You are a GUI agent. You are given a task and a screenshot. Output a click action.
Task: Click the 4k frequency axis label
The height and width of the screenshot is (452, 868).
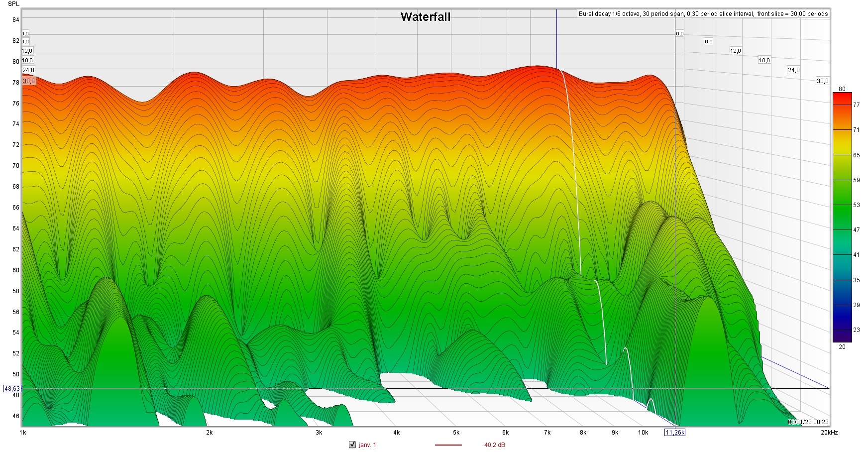tap(396, 433)
